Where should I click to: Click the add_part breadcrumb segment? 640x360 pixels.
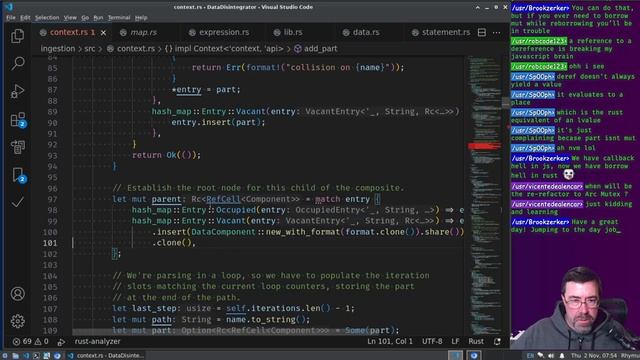tap(316, 49)
